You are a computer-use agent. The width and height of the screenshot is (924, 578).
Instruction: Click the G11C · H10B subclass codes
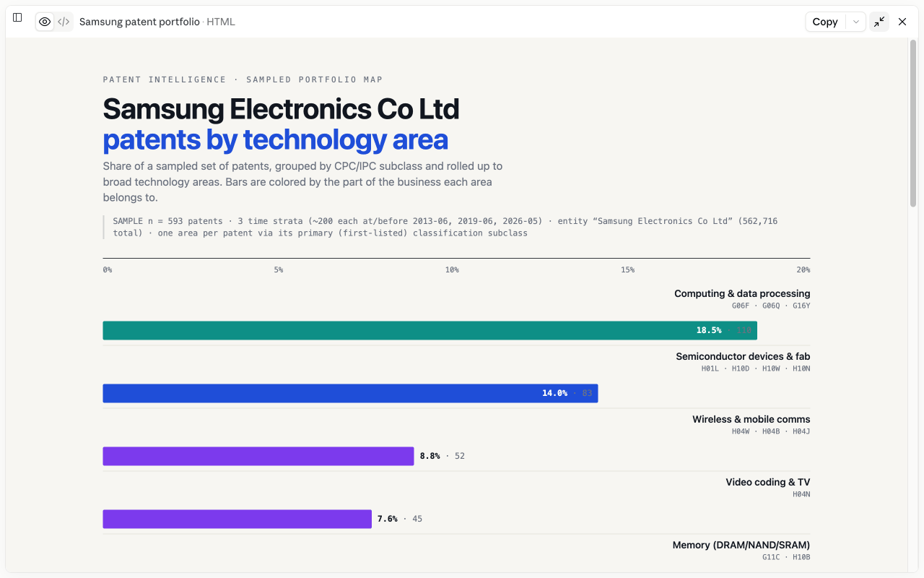pos(786,557)
